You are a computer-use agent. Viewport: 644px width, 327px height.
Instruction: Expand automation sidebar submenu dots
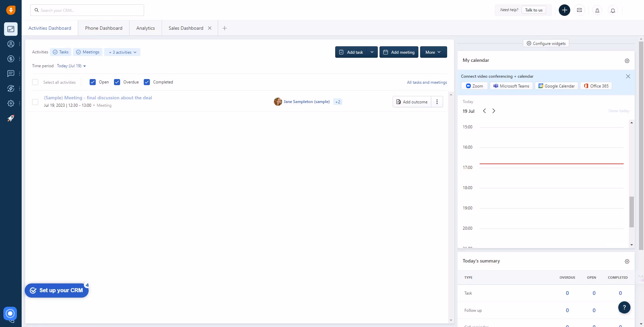click(20, 89)
